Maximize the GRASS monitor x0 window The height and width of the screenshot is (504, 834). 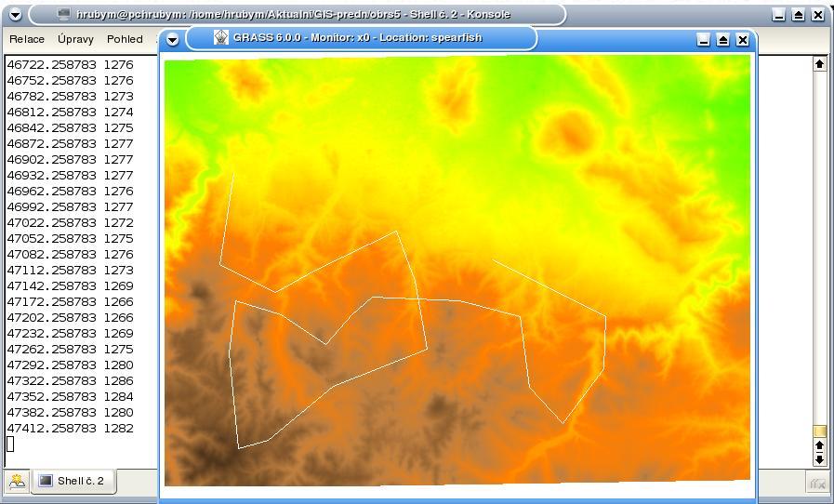[722, 39]
